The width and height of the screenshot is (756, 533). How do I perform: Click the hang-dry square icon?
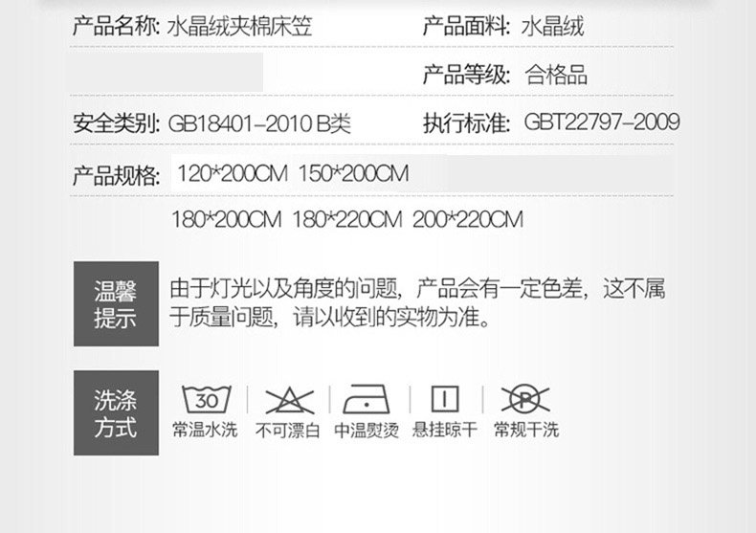445,398
